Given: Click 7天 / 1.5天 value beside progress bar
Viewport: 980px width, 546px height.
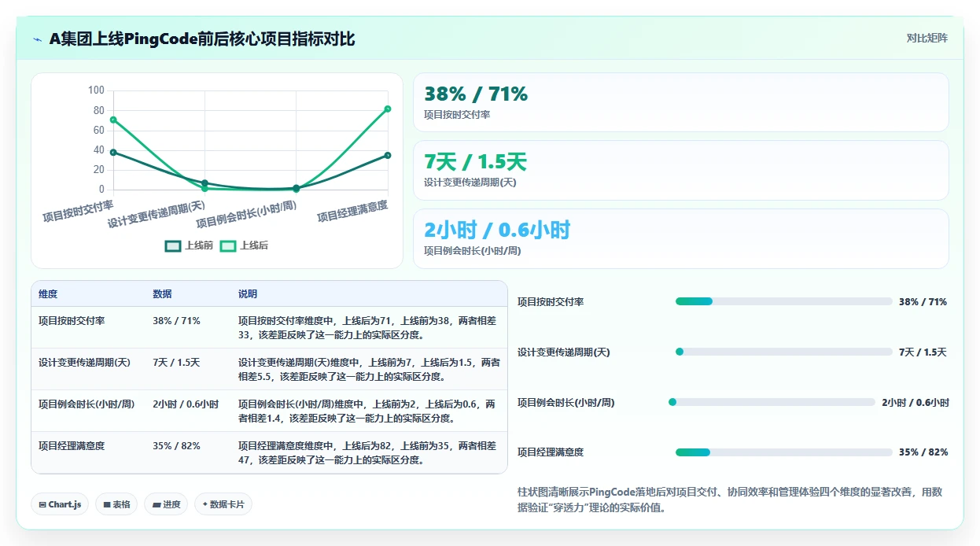Looking at the screenshot, I should [923, 352].
